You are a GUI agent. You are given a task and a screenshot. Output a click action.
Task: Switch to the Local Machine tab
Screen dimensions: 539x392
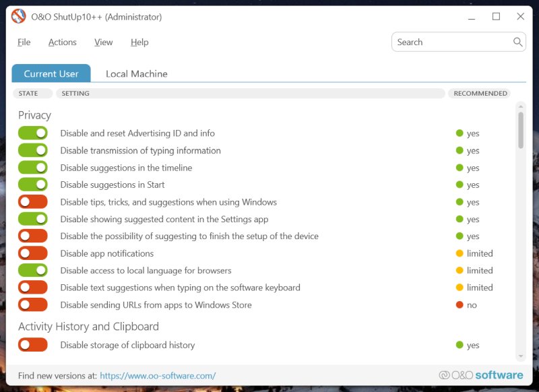(137, 73)
